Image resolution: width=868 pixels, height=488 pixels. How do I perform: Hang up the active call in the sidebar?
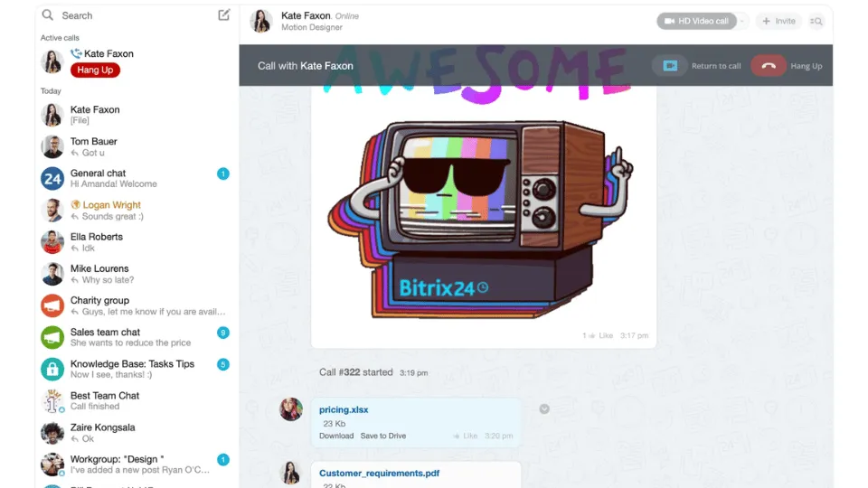point(95,70)
